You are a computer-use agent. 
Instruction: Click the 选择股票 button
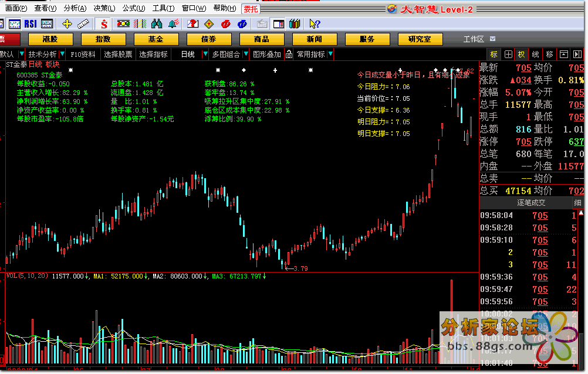pyautogui.click(x=118, y=55)
